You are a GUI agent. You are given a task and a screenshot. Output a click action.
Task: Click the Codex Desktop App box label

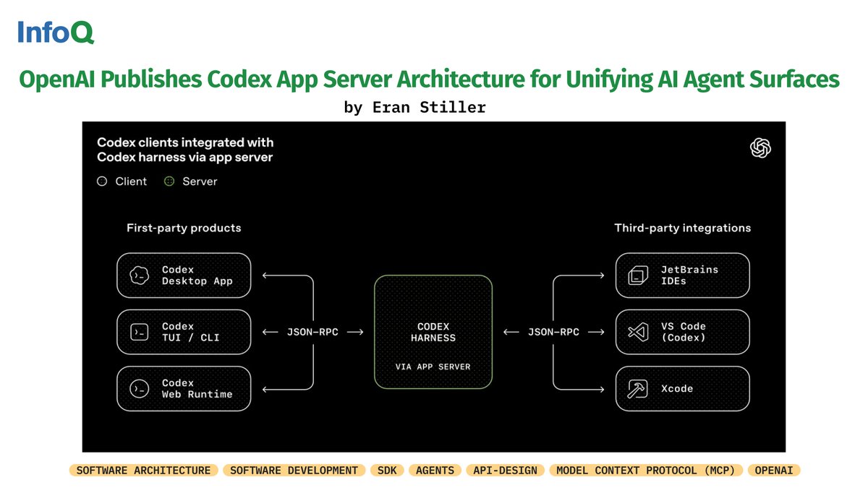click(197, 275)
